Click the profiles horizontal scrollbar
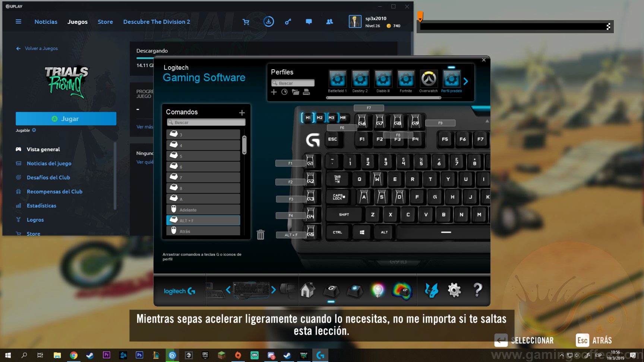644x362 pixels. 384,98
